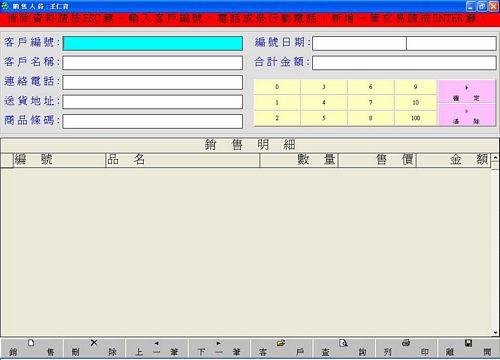Image resolution: width=500 pixels, height=360 pixels.
Task: Click the 刪除 delete button with X icon
Action: [94, 348]
